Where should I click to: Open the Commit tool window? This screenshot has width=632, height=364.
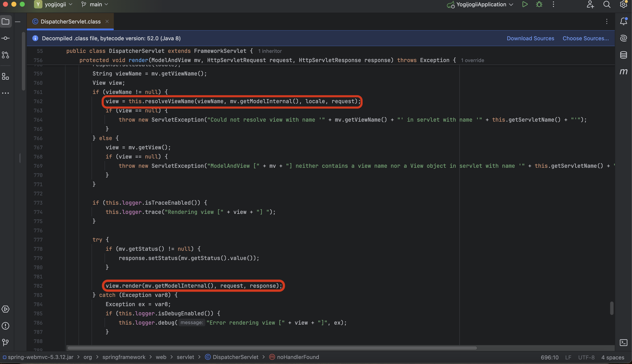[5, 38]
